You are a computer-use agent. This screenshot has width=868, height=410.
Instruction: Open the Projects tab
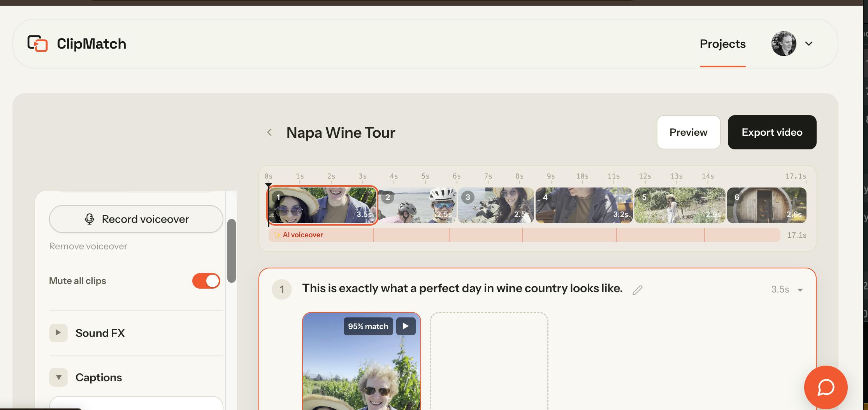722,44
